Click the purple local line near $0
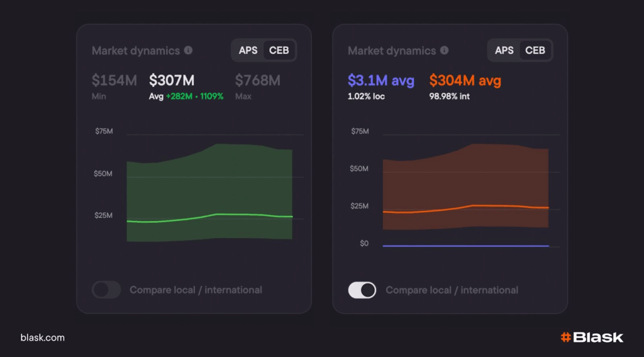Image resolution: width=644 pixels, height=357 pixels. (465, 246)
